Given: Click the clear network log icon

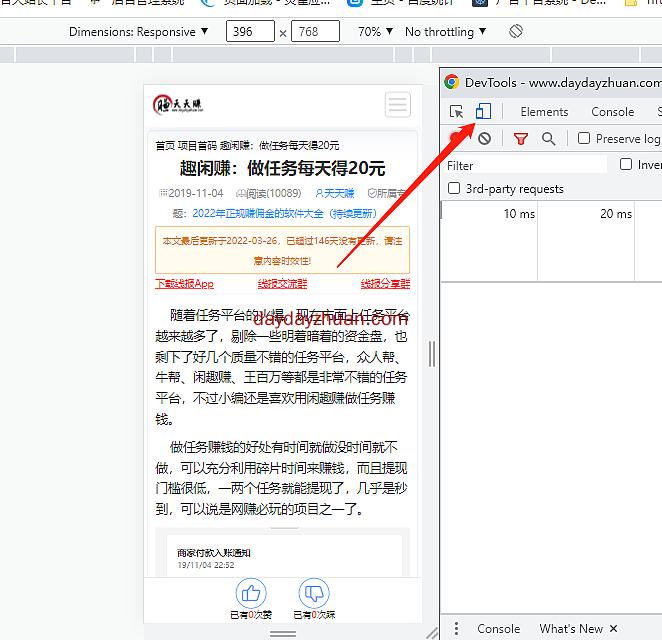Looking at the screenshot, I should (x=484, y=138).
